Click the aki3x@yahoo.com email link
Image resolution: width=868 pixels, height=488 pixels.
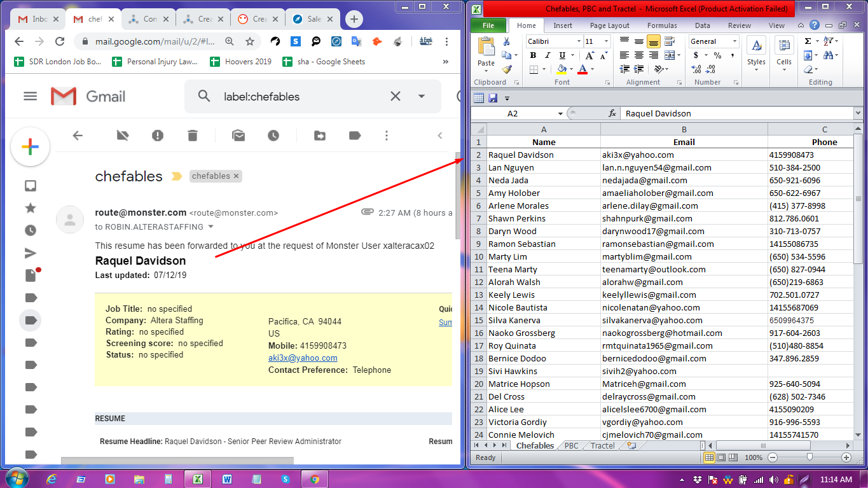tap(303, 358)
